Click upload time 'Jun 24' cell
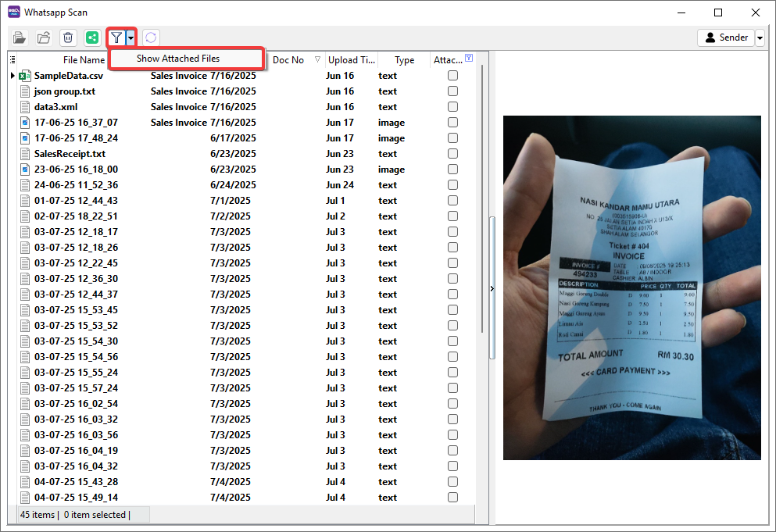The image size is (776, 532). click(339, 185)
